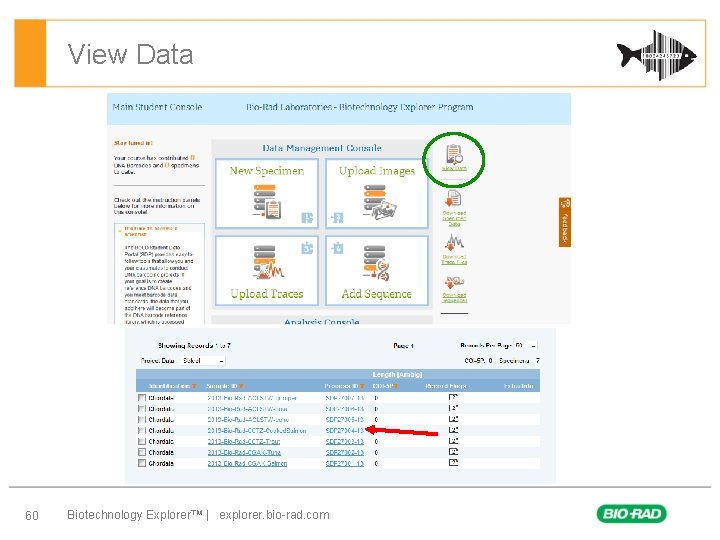Open process ID SDP27004-13 link
Viewport: 720px width, 540px height.
pyautogui.click(x=345, y=431)
